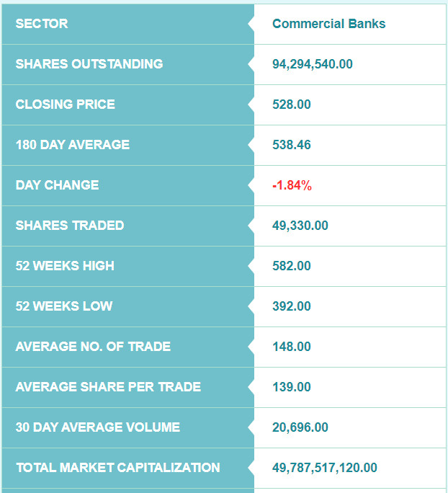Select the 94,294,540.00 shares outstanding value
The height and width of the screenshot is (493, 448).
click(x=313, y=64)
